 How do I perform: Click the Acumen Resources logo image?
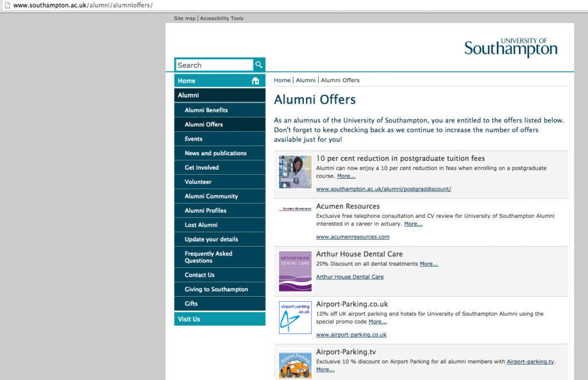295,209
